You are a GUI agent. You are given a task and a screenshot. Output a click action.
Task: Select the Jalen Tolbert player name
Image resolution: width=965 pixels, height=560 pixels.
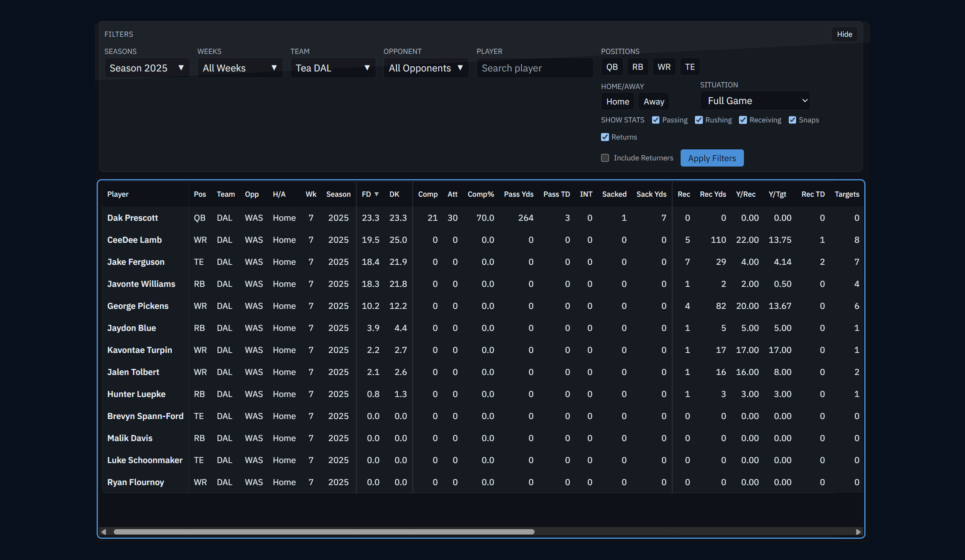point(133,372)
